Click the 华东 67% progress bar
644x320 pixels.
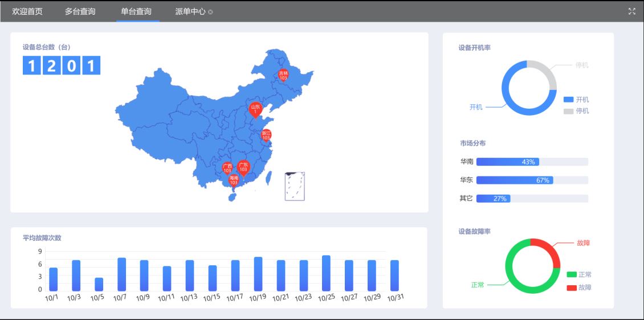(x=514, y=180)
